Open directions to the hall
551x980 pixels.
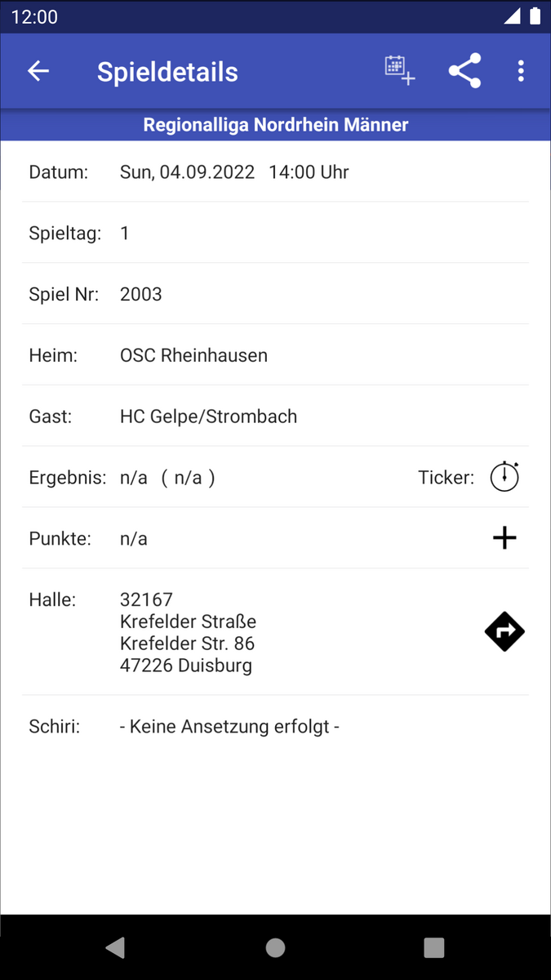[x=504, y=632]
